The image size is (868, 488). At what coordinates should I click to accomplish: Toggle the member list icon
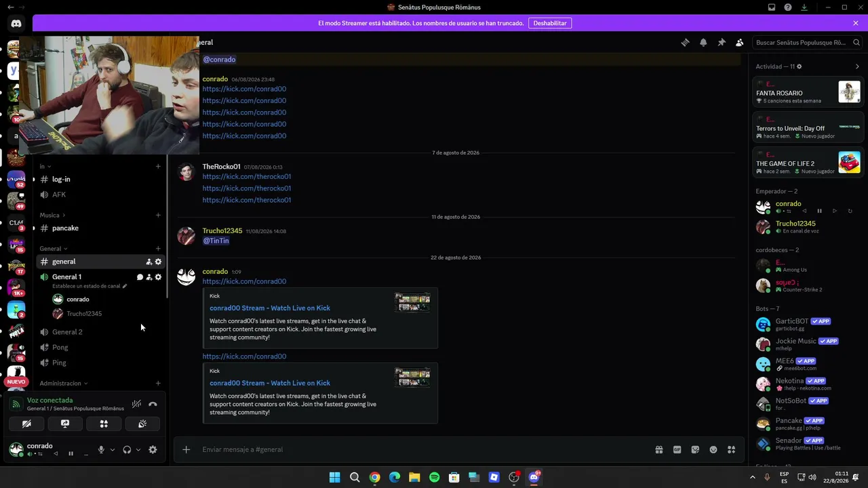[740, 42]
